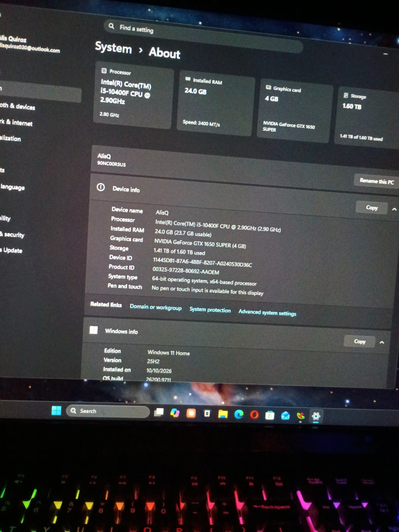The width and height of the screenshot is (399, 532).
Task: Open Task View from the taskbar
Action: pyautogui.click(x=159, y=412)
